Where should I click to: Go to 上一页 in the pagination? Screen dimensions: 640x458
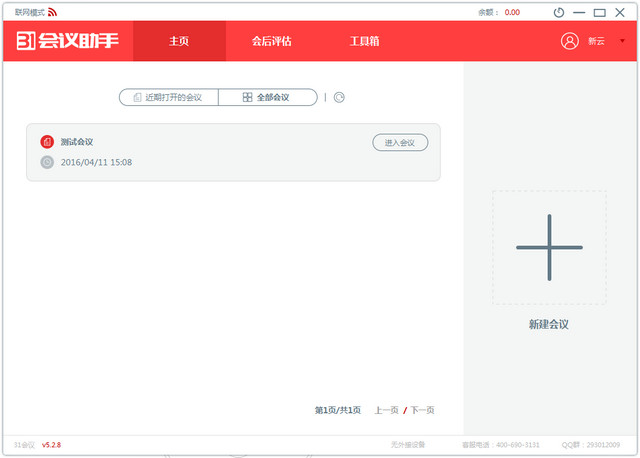386,410
